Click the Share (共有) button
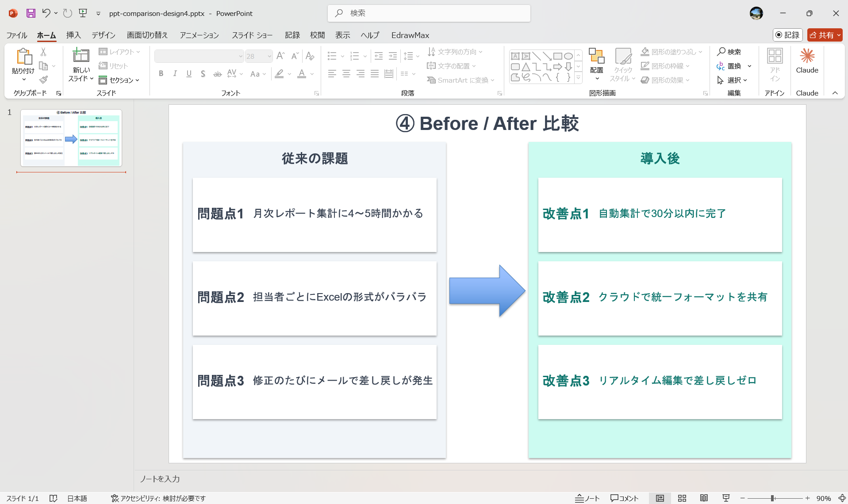This screenshot has height=504, width=848. click(825, 35)
